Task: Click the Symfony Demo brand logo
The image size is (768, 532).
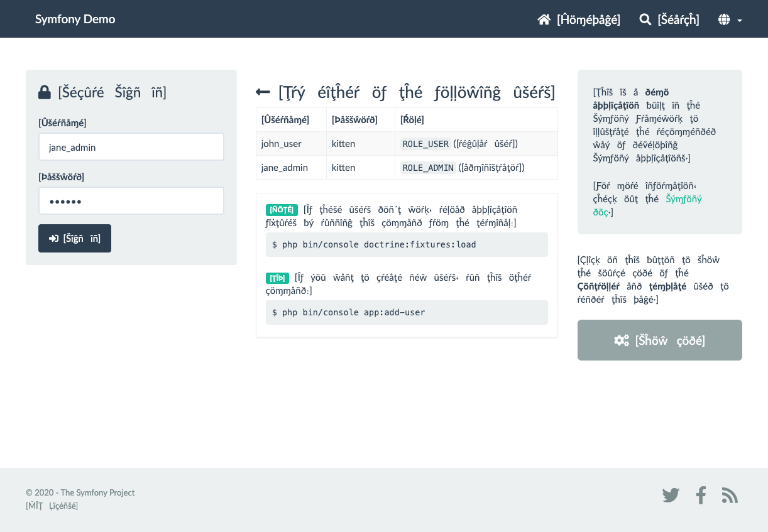Action: (75, 19)
